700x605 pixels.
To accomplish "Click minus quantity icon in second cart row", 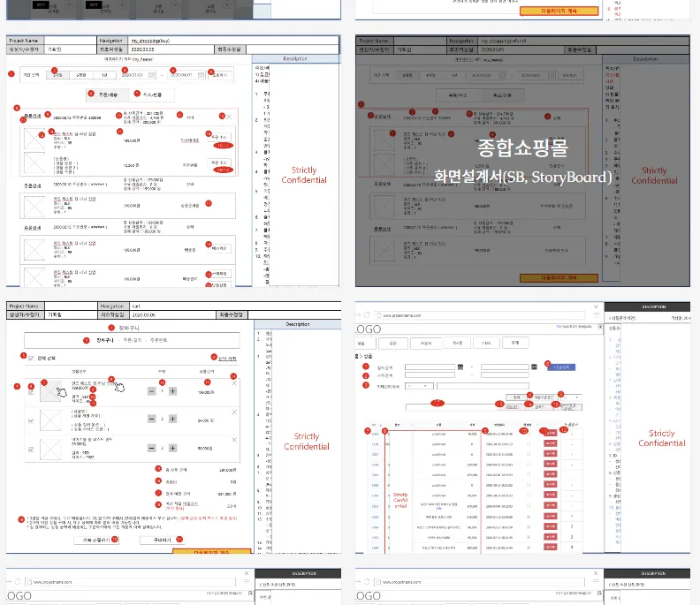I will click(x=152, y=419).
